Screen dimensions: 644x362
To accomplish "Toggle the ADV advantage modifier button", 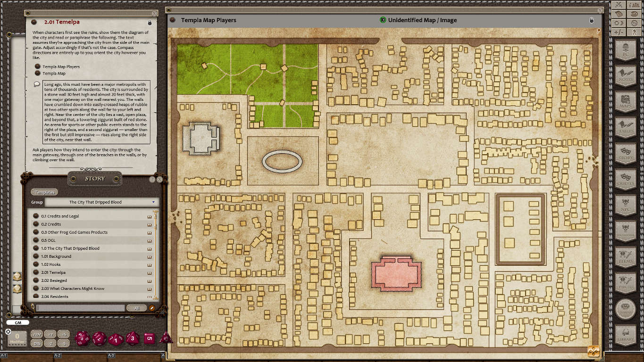I will coord(36,335).
